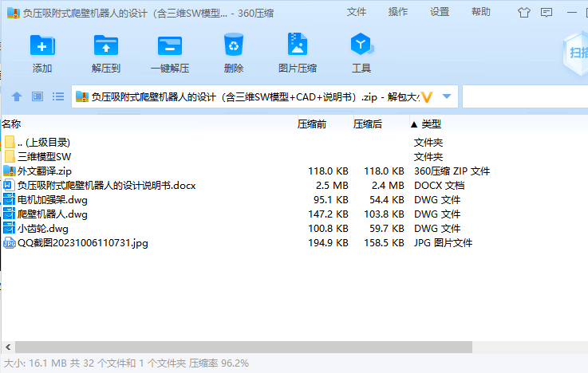The height and width of the screenshot is (373, 588).
Task: Select the 爬壁机器人.dwg file icon
Action: (9, 214)
